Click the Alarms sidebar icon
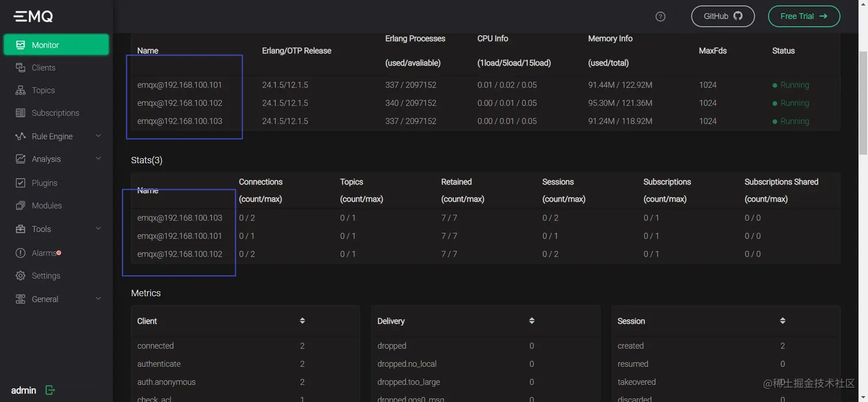Screen dimensions: 868x402 (21, 253)
